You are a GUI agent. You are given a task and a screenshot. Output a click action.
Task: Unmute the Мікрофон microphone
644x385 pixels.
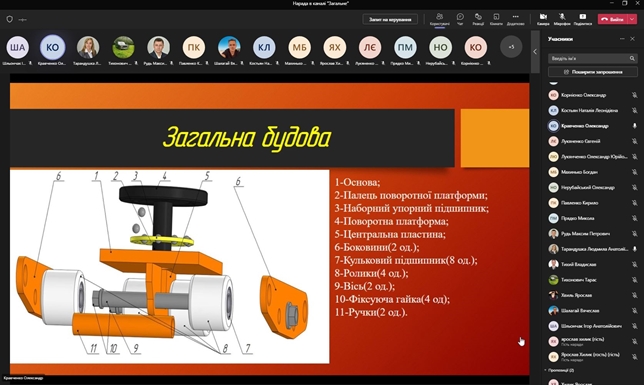(562, 19)
